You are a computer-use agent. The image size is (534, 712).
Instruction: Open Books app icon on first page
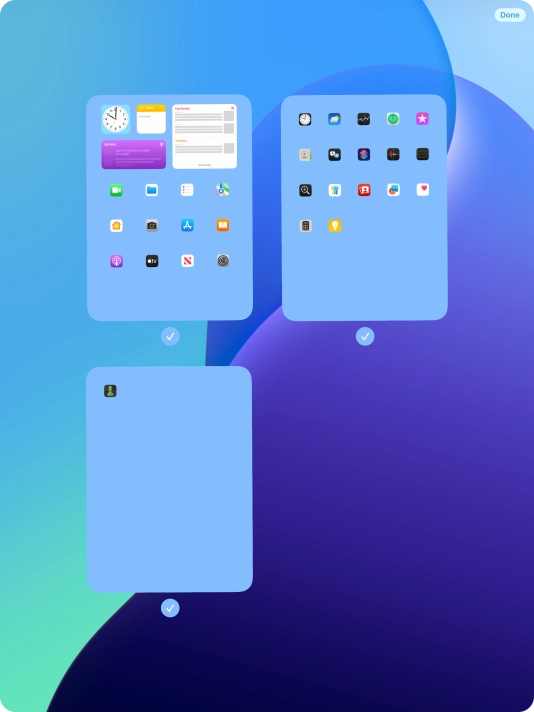pos(223,225)
